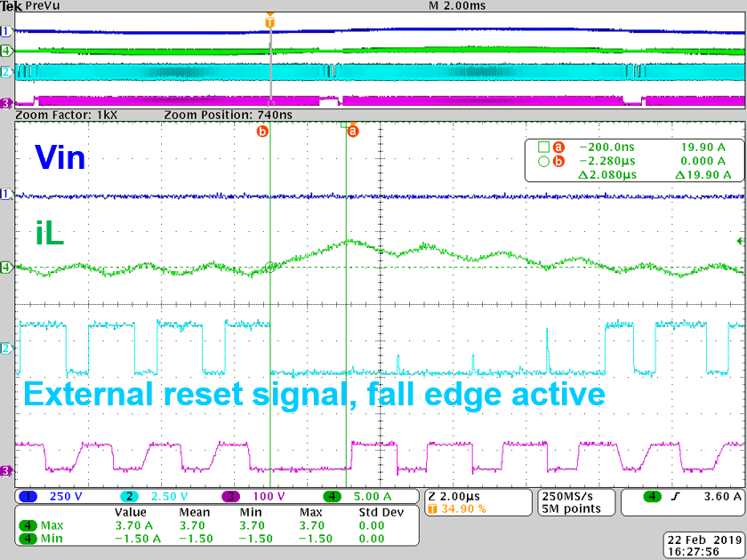747x560 pixels.
Task: Click the Δ2.080µs delta time readout
Action: [x=606, y=175]
